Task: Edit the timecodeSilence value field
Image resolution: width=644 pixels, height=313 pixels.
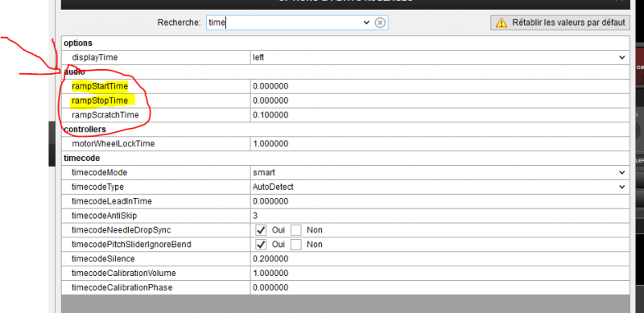Action: coord(440,259)
